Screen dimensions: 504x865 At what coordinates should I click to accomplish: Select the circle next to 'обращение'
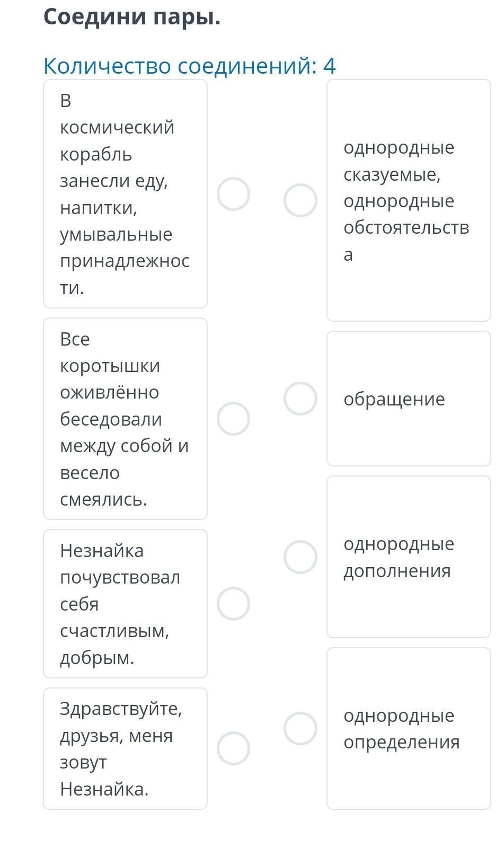(300, 399)
